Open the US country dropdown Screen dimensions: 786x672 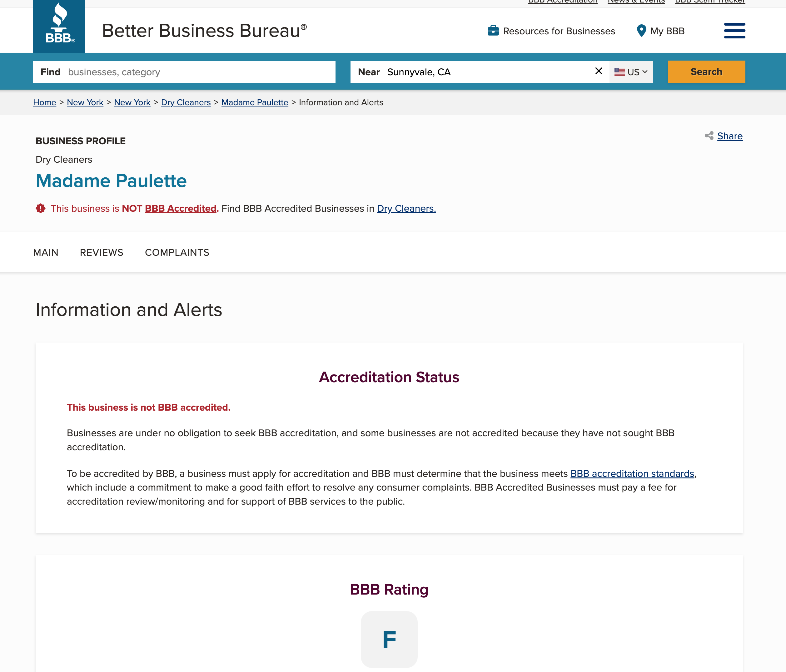tap(631, 72)
